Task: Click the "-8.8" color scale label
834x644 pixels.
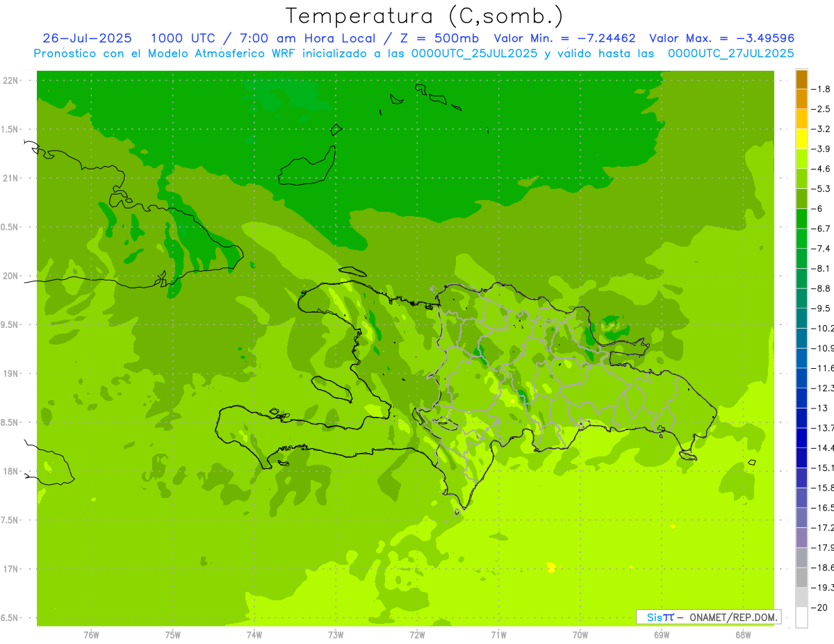Action: (x=821, y=288)
